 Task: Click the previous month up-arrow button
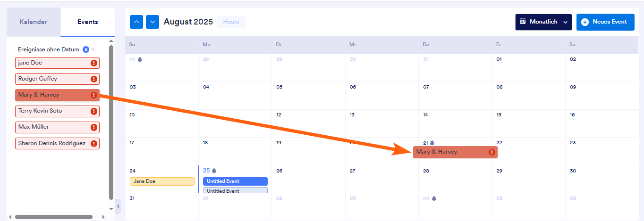click(x=136, y=22)
